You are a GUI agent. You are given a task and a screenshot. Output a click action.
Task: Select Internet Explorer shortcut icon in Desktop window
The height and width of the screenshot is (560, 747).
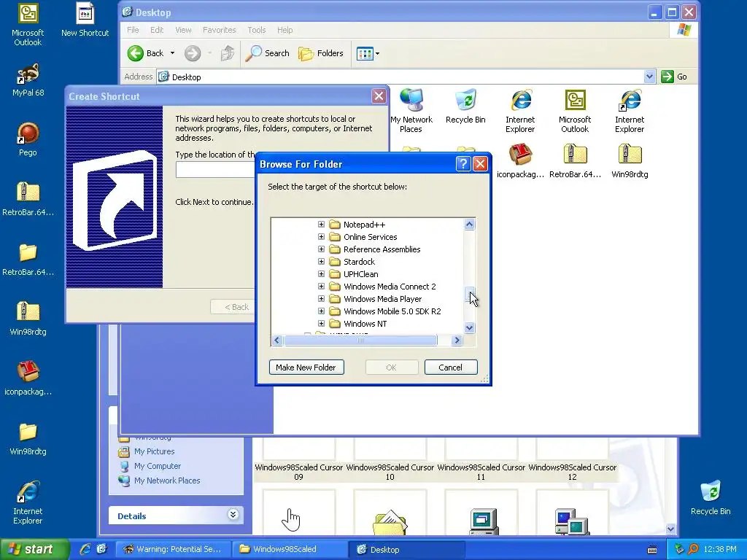630,111
